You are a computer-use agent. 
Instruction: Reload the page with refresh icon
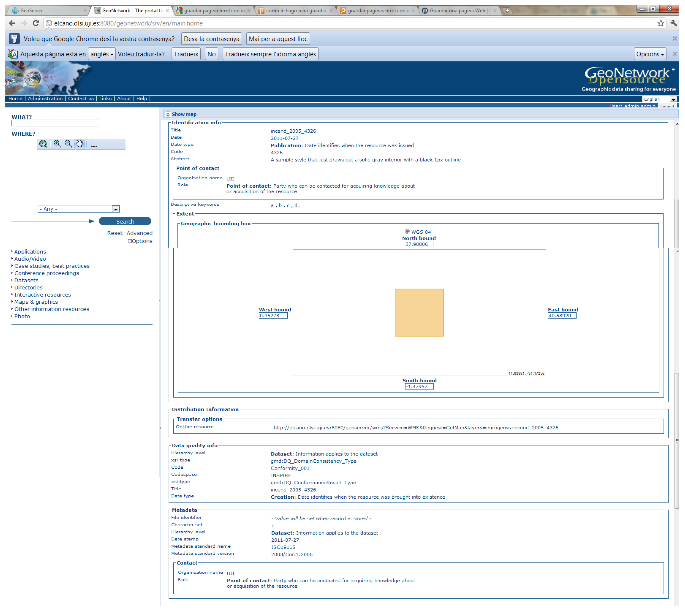36,23
